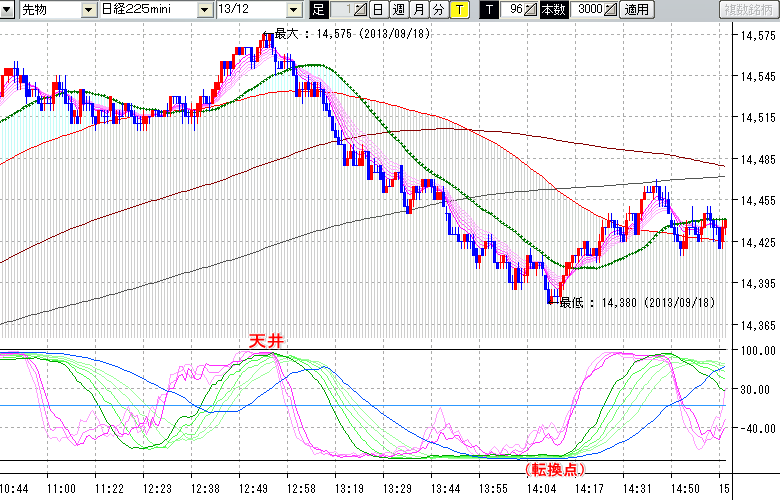Click the 天井 label on the oscillator
The width and height of the screenshot is (780, 500).
pyautogui.click(x=268, y=341)
